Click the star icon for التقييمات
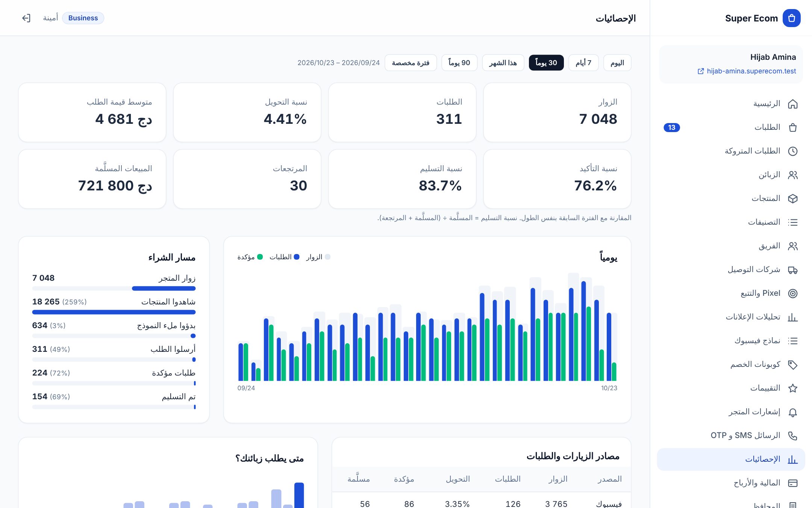The height and width of the screenshot is (508, 812). tap(792, 388)
